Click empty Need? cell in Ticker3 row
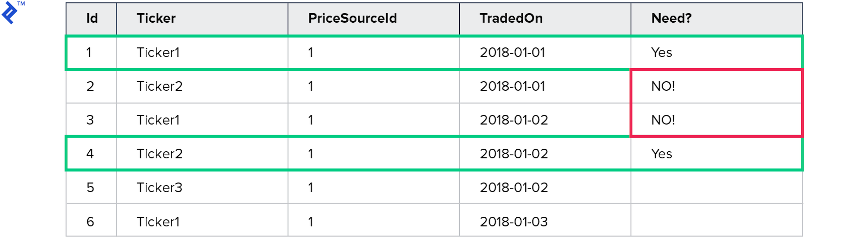The width and height of the screenshot is (868, 241). [716, 188]
